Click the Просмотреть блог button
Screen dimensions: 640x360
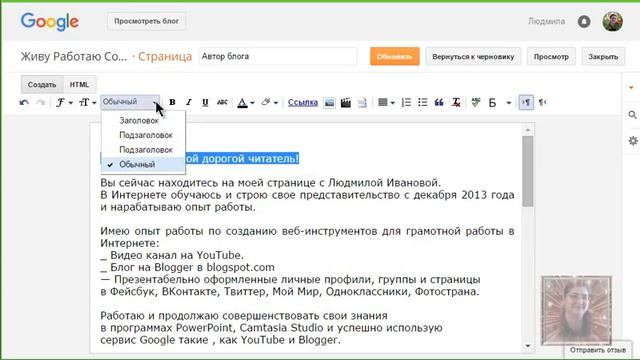point(147,21)
